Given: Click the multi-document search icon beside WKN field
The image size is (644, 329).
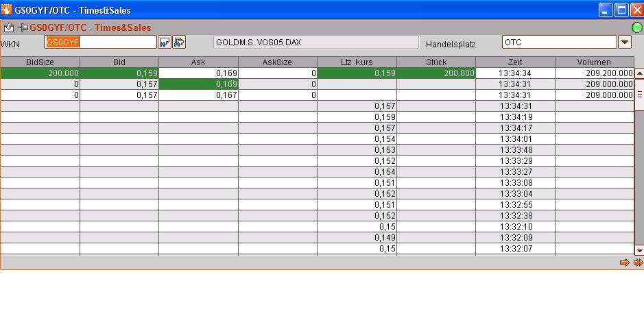Looking at the screenshot, I should 179,42.
